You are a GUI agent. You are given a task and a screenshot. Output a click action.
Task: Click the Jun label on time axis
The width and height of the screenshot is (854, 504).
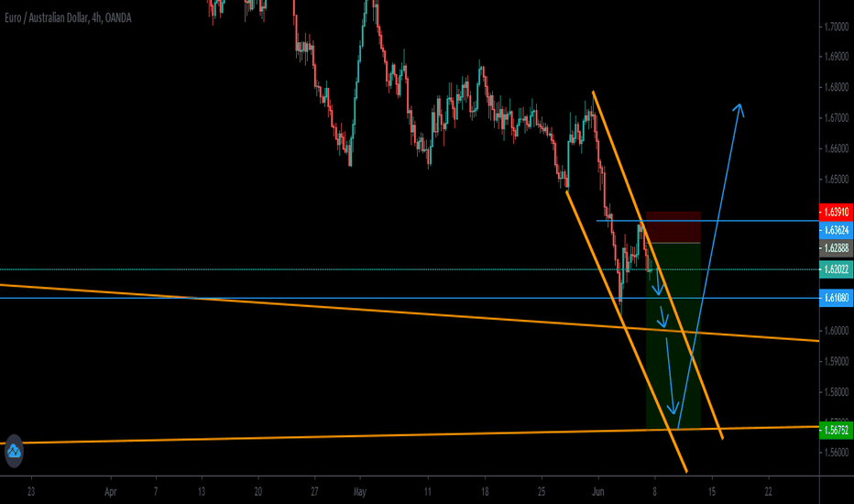pos(598,491)
